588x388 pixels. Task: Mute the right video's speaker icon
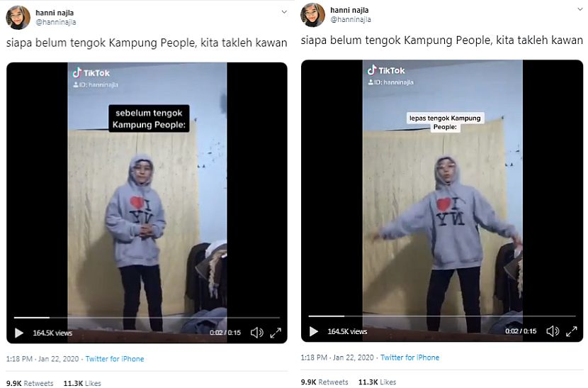coord(553,331)
